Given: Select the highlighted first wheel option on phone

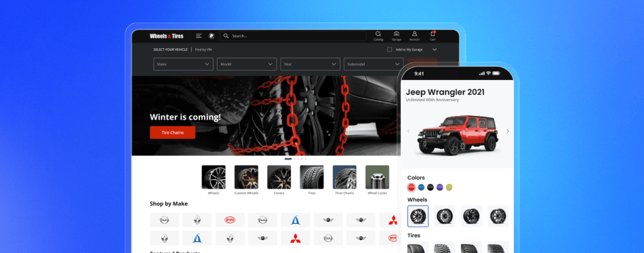Looking at the screenshot, I should click(418, 216).
